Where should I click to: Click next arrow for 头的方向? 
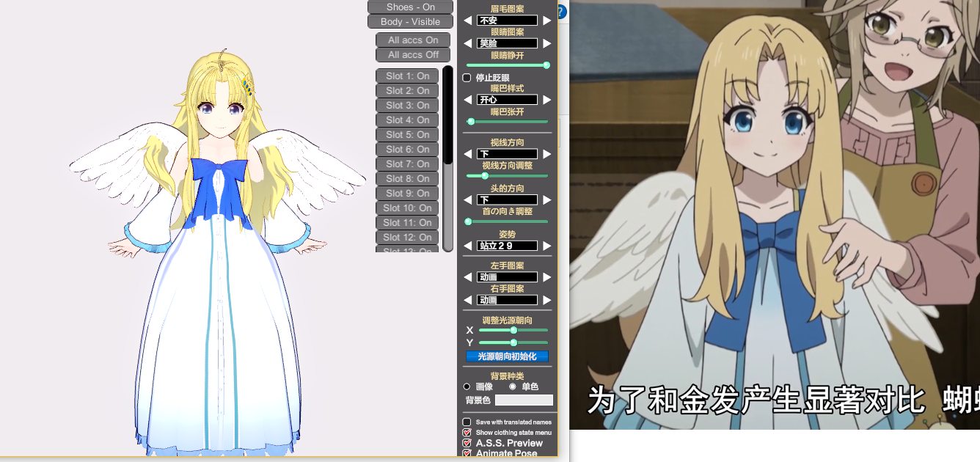[x=546, y=199]
